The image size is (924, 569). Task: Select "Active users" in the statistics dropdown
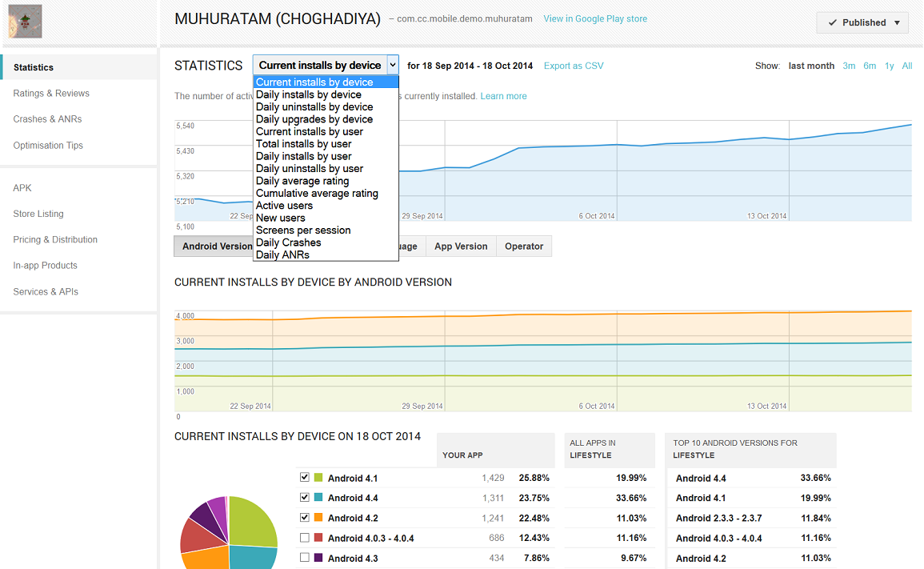click(284, 205)
